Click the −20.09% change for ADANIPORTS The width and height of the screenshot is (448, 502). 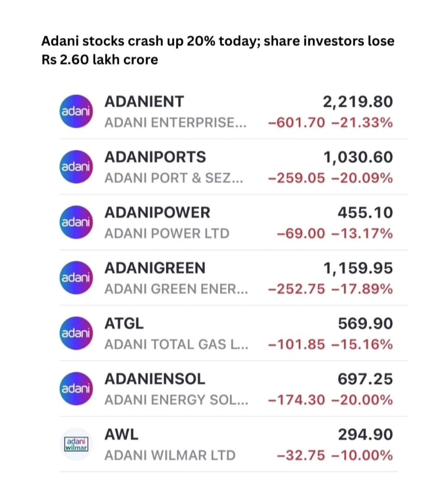[362, 178]
